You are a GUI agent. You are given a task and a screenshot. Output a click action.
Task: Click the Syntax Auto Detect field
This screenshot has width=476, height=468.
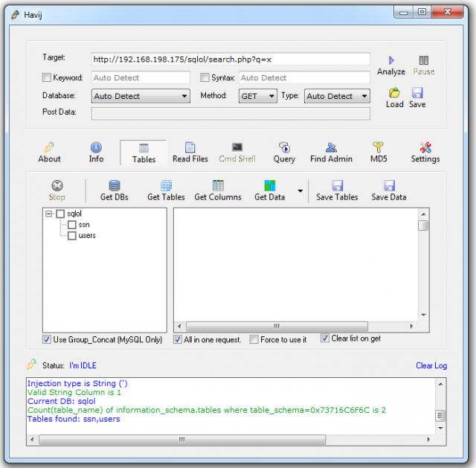[x=304, y=77]
